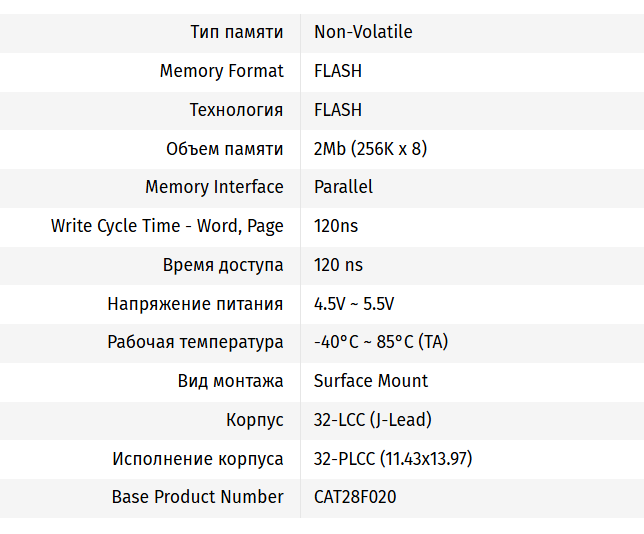Click the "Memory Interface" label

[214, 187]
